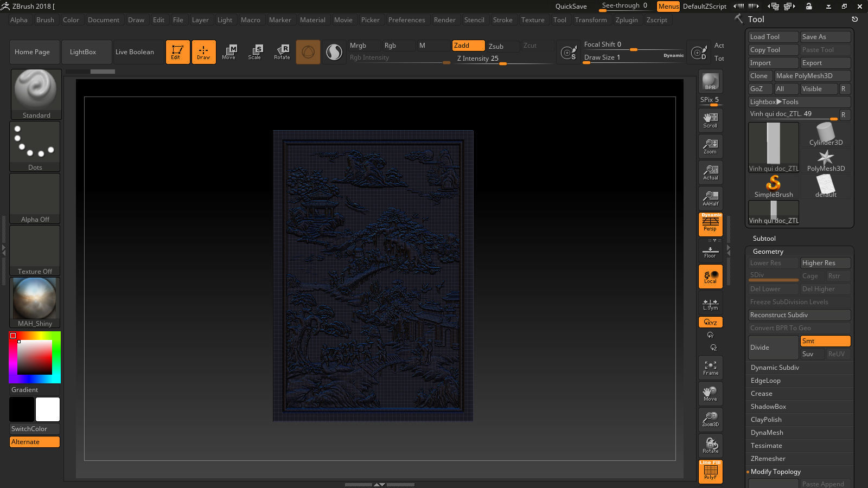Apply AAHalf view icon
This screenshot has width=868, height=488.
pos(710,198)
